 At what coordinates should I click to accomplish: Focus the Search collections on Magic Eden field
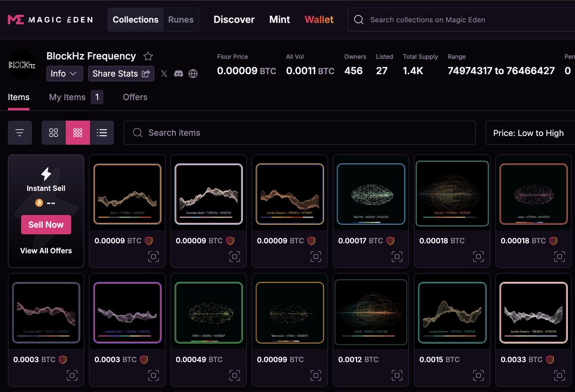(461, 20)
